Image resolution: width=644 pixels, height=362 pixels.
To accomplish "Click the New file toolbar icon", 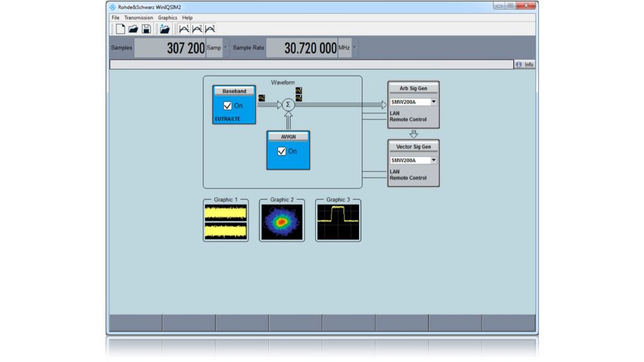I will click(x=120, y=29).
